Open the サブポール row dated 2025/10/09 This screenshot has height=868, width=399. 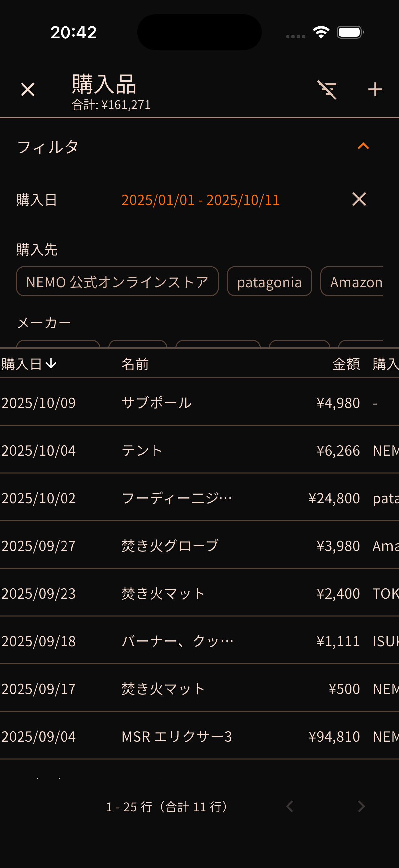pos(199,402)
